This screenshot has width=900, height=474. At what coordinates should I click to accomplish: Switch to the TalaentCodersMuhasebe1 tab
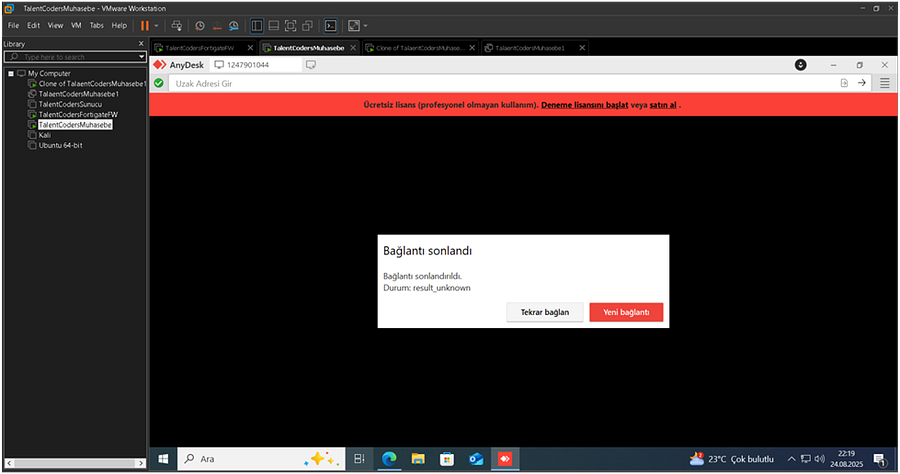coord(529,48)
